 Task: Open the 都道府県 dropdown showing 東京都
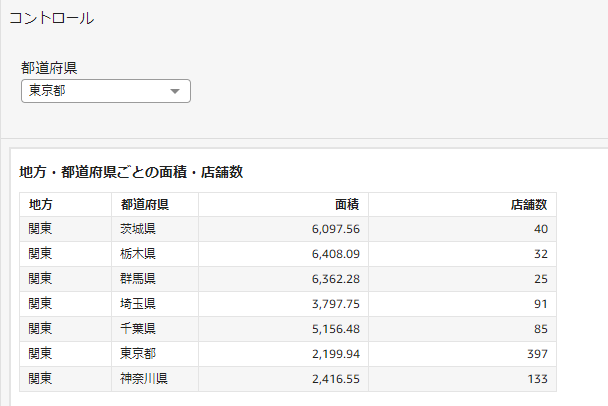click(x=106, y=91)
